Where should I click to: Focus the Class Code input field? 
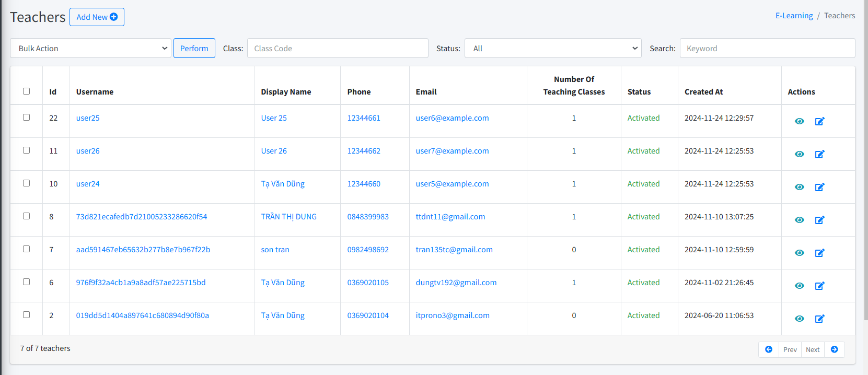point(338,49)
